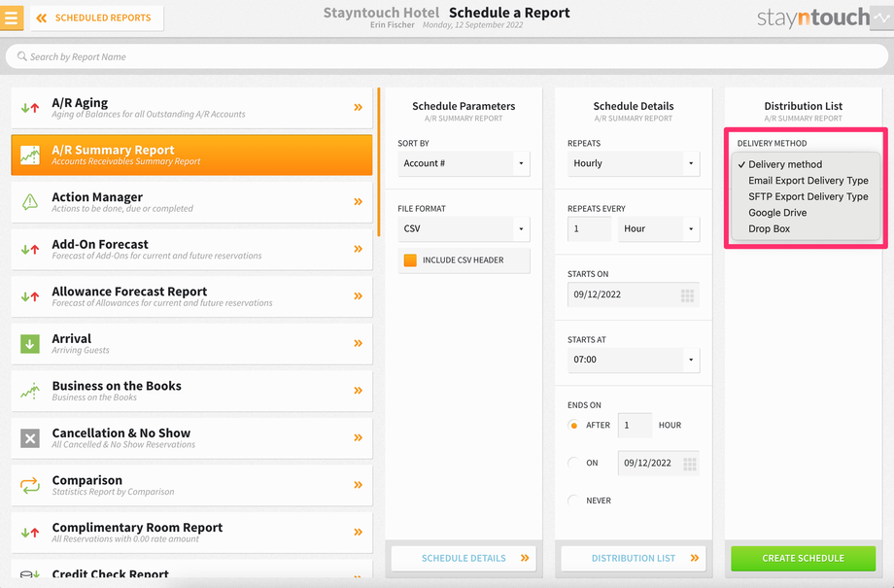Screen dimensions: 894x588
Task: Open the Sort By Account # dropdown
Action: pyautogui.click(x=464, y=163)
